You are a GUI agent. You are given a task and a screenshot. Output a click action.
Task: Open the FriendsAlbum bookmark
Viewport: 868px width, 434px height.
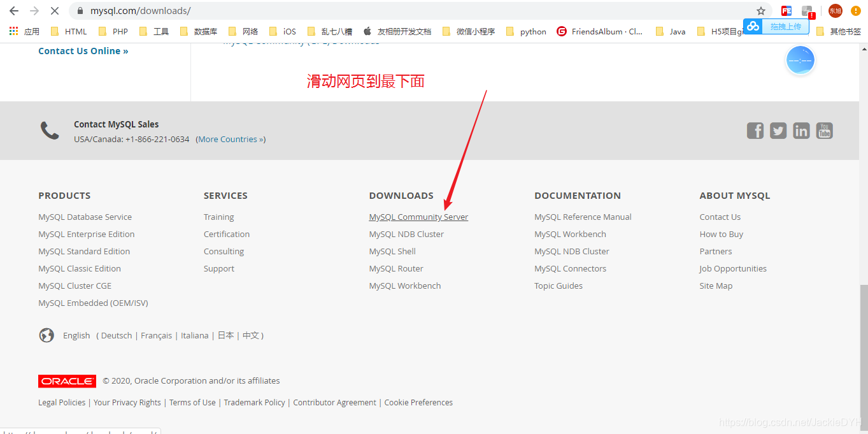coord(600,31)
